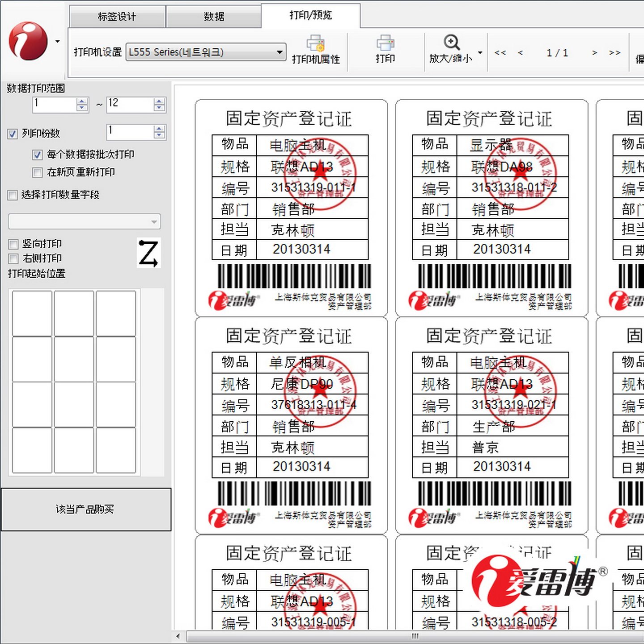Increase the print range end value
The height and width of the screenshot is (644, 644).
[159, 101]
